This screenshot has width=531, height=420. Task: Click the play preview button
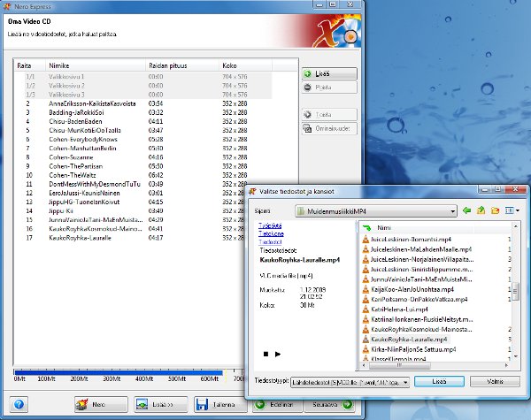point(278,354)
